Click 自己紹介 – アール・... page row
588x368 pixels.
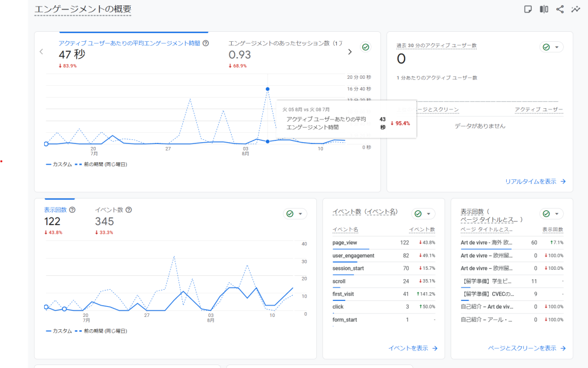pyautogui.click(x=512, y=320)
